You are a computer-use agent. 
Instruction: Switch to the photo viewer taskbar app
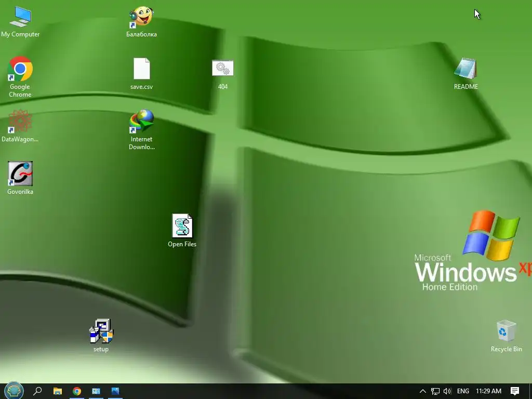[115, 391]
